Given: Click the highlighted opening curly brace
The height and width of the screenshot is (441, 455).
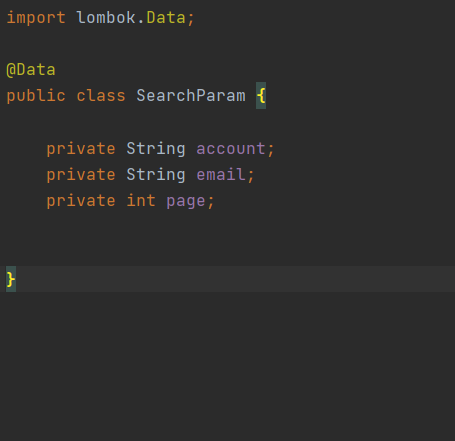Looking at the screenshot, I should [261, 96].
